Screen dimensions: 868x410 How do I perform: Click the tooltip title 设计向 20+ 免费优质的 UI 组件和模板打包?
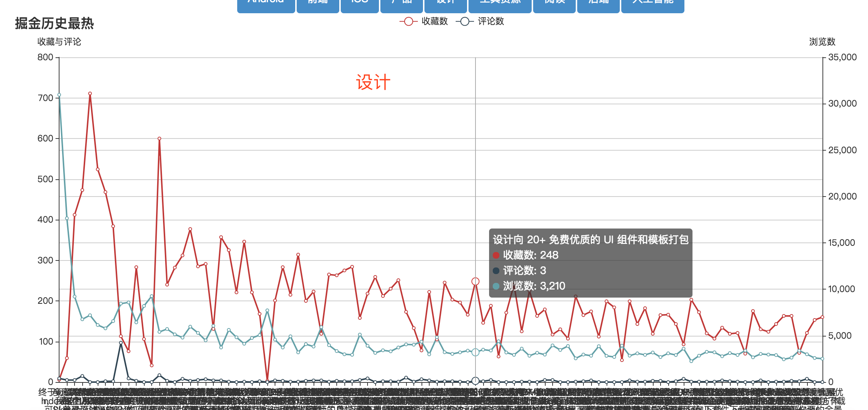click(x=590, y=240)
